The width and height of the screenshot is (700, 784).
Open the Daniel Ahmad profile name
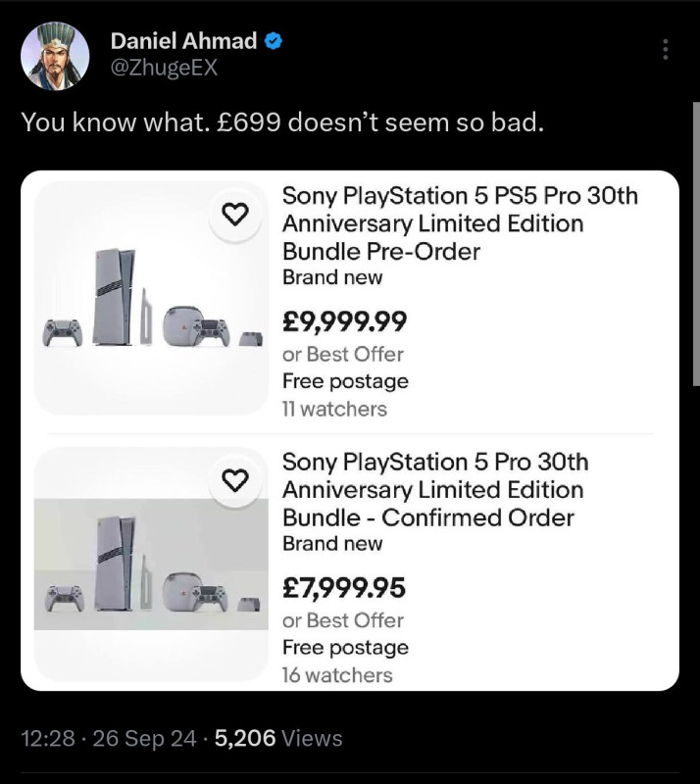pyautogui.click(x=183, y=40)
